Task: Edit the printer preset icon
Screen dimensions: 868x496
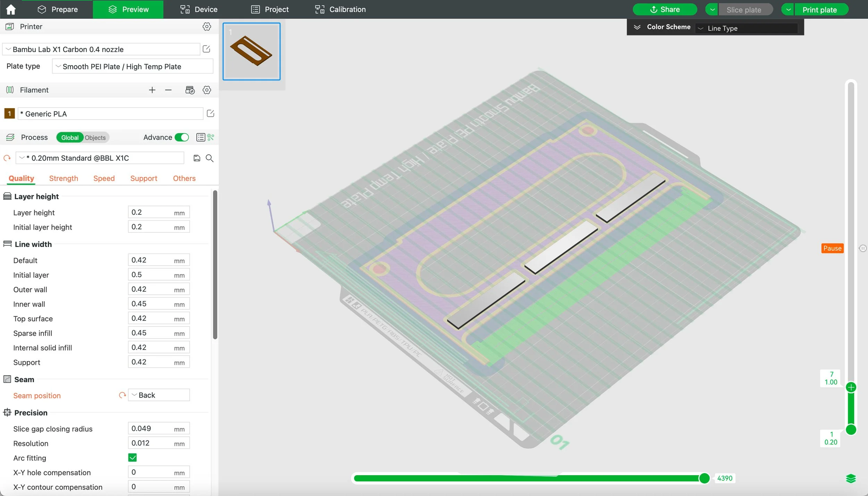Action: pyautogui.click(x=206, y=49)
